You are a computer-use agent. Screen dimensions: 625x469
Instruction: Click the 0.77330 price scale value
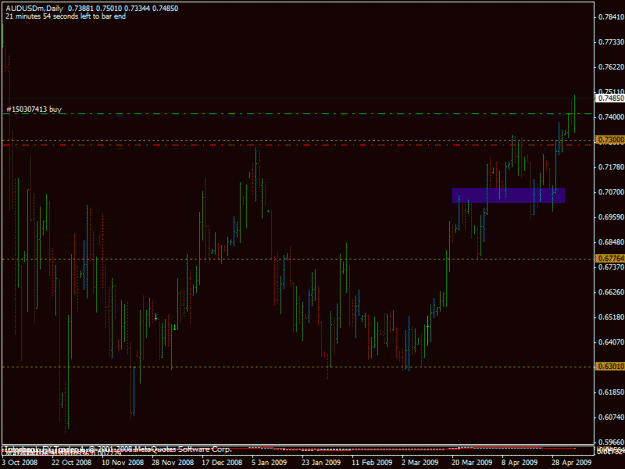coord(611,42)
